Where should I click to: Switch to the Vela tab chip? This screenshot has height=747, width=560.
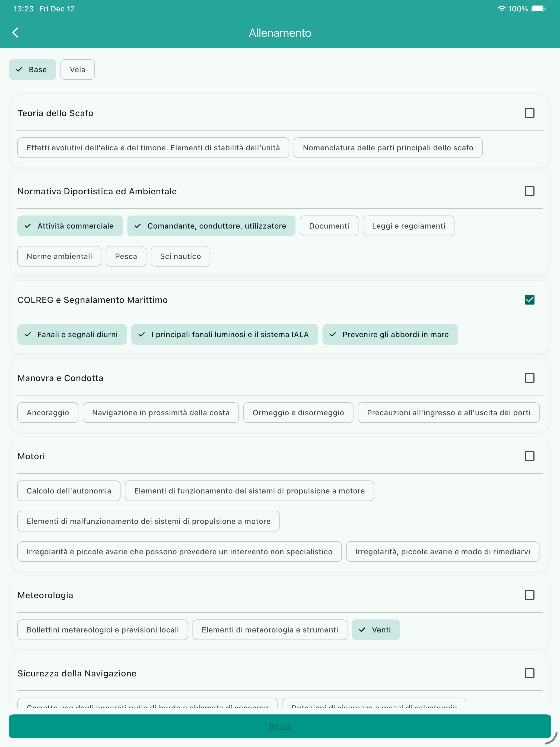click(78, 69)
